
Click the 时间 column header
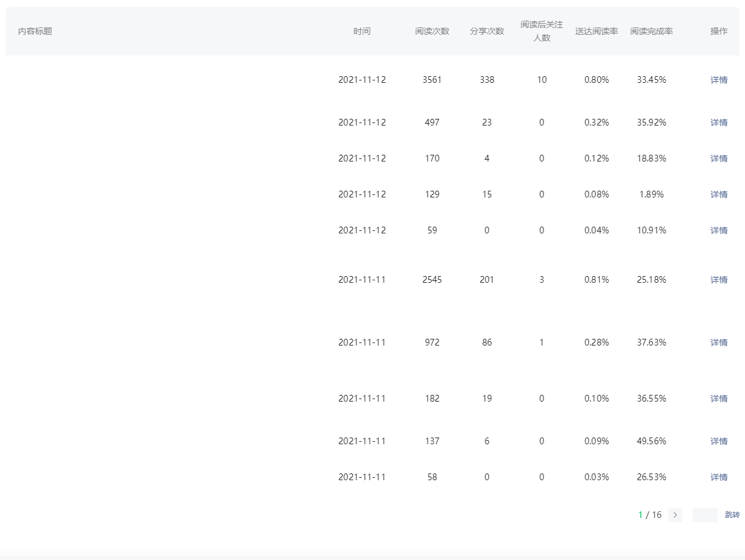362,31
